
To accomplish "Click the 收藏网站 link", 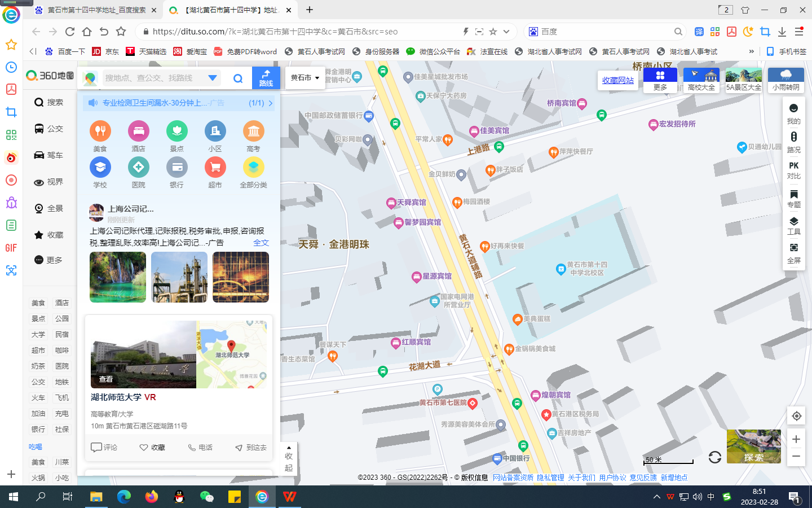I will click(x=617, y=81).
